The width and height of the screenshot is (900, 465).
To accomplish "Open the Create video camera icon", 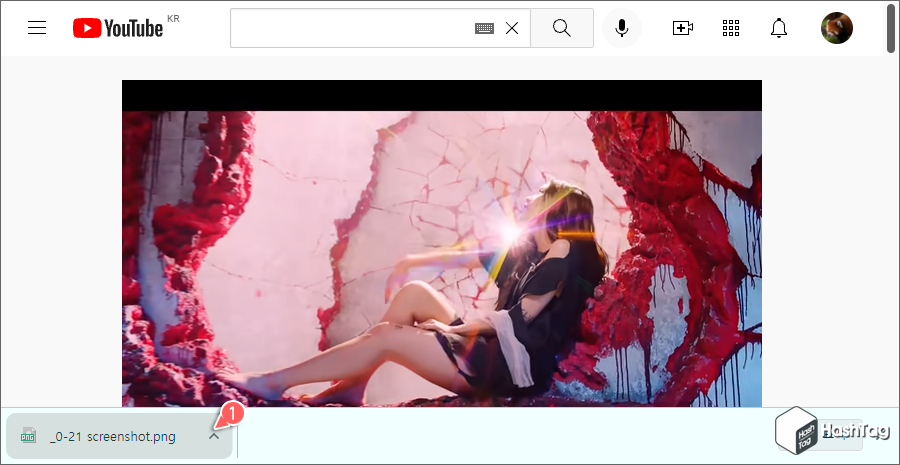I will tap(683, 28).
